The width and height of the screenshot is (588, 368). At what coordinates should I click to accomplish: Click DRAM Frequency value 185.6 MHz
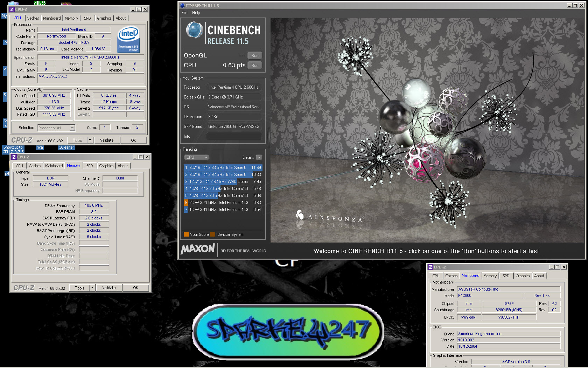click(x=94, y=205)
